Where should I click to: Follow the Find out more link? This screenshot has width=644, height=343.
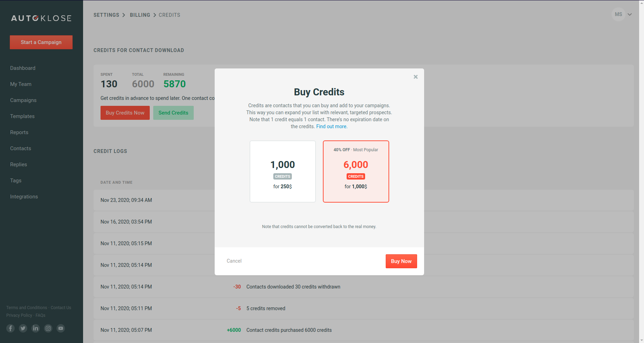[x=332, y=126]
